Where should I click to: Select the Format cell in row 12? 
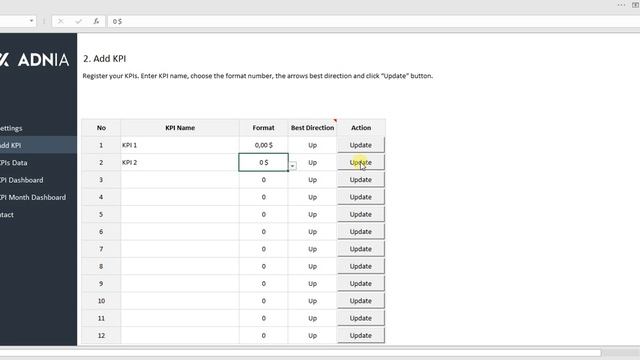pos(264,336)
